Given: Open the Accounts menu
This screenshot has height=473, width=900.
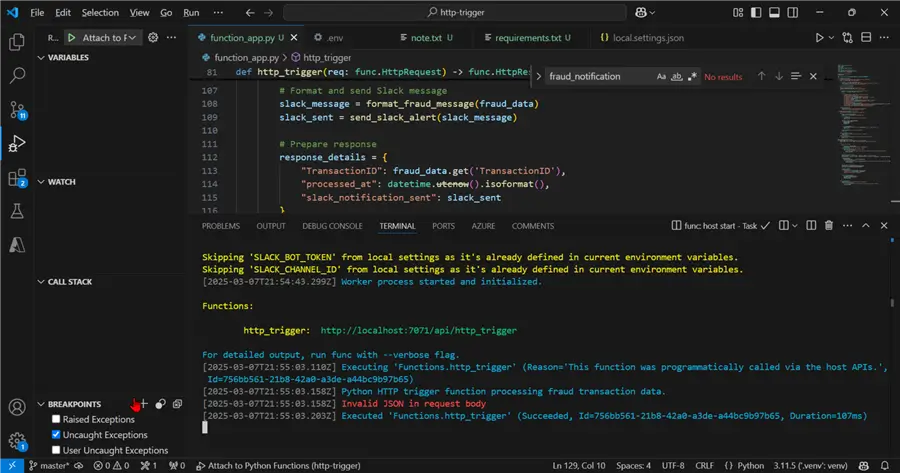Looking at the screenshot, I should point(17,407).
